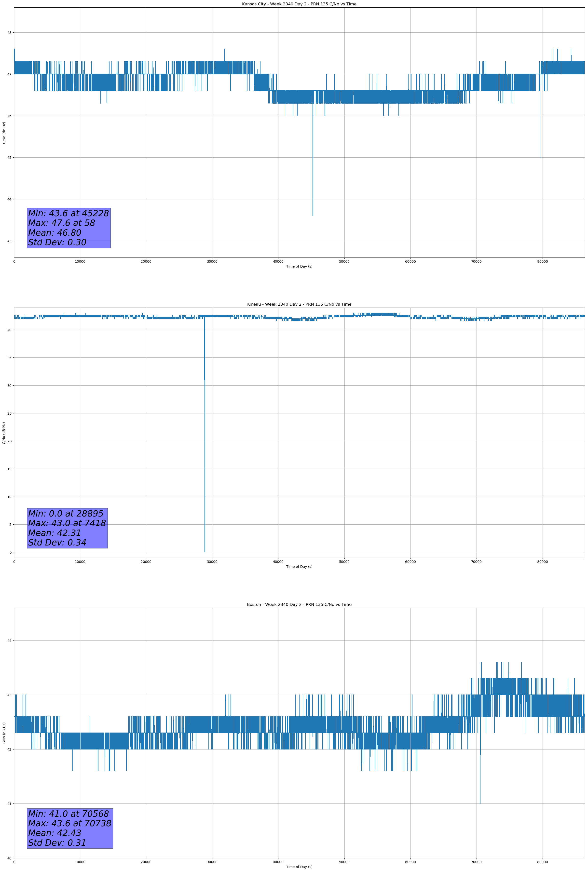Click 25 tick on Juneau y-axis
This screenshot has height=871, width=588.
coord(9,413)
